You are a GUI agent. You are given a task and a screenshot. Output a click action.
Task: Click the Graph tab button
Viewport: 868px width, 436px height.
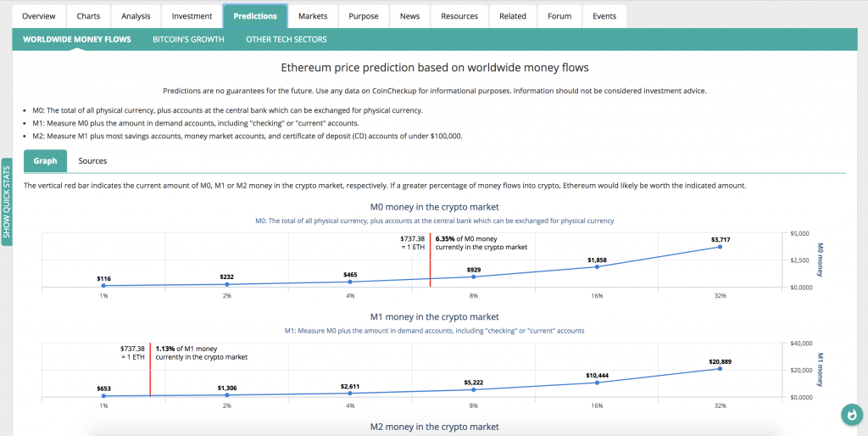[x=45, y=160]
